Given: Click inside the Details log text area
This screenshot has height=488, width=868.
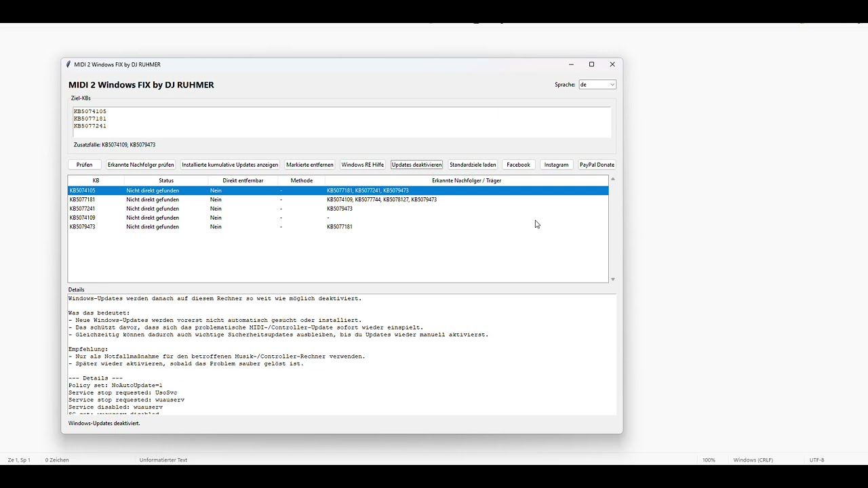Looking at the screenshot, I should pyautogui.click(x=342, y=354).
